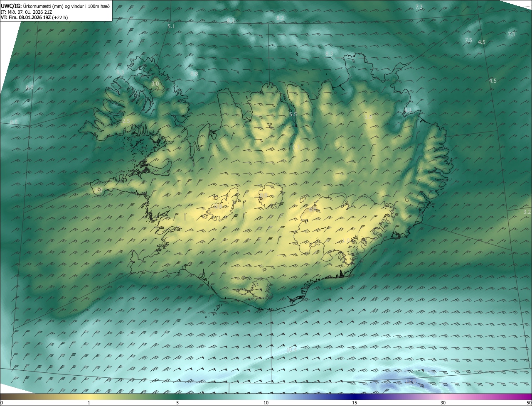532x406 pixels.
Task: Click the color scale tick label 10
Action: click(x=266, y=403)
